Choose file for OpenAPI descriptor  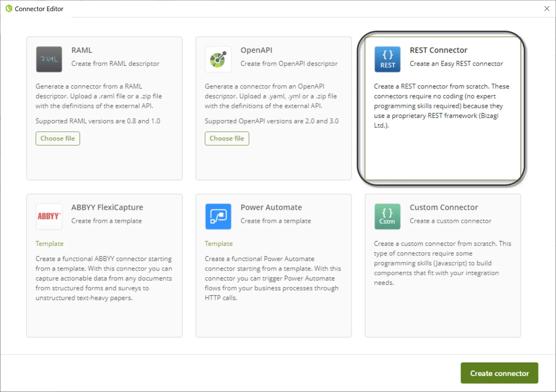[227, 138]
